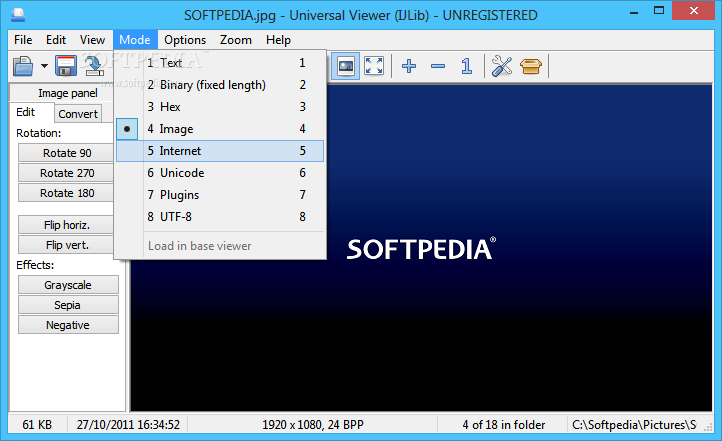Open the Help menu
This screenshot has height=441, width=722.
(278, 40)
